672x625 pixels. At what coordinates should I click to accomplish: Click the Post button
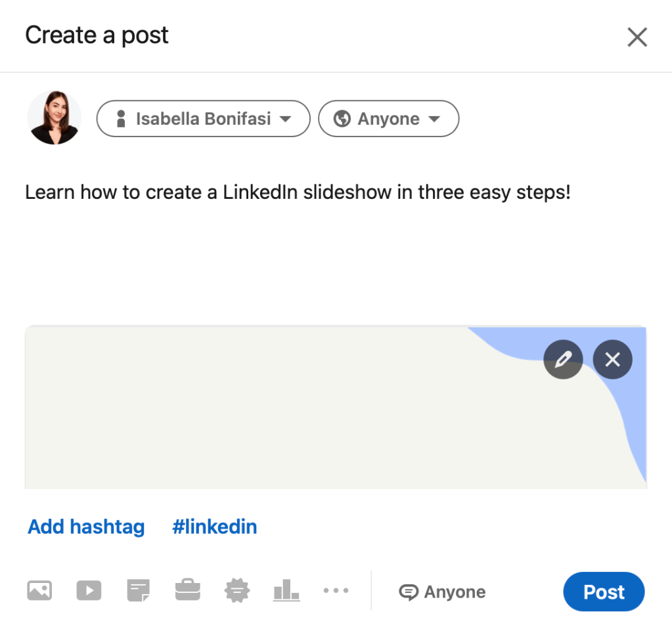603,592
